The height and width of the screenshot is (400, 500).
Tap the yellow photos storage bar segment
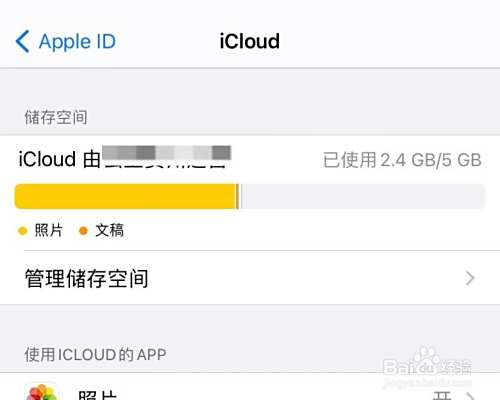tap(125, 196)
